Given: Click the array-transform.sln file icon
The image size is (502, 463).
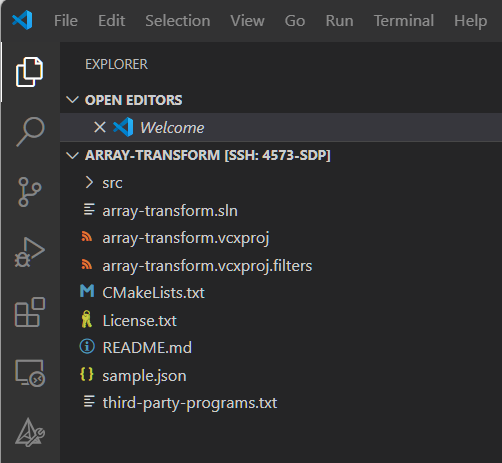Looking at the screenshot, I should (89, 210).
